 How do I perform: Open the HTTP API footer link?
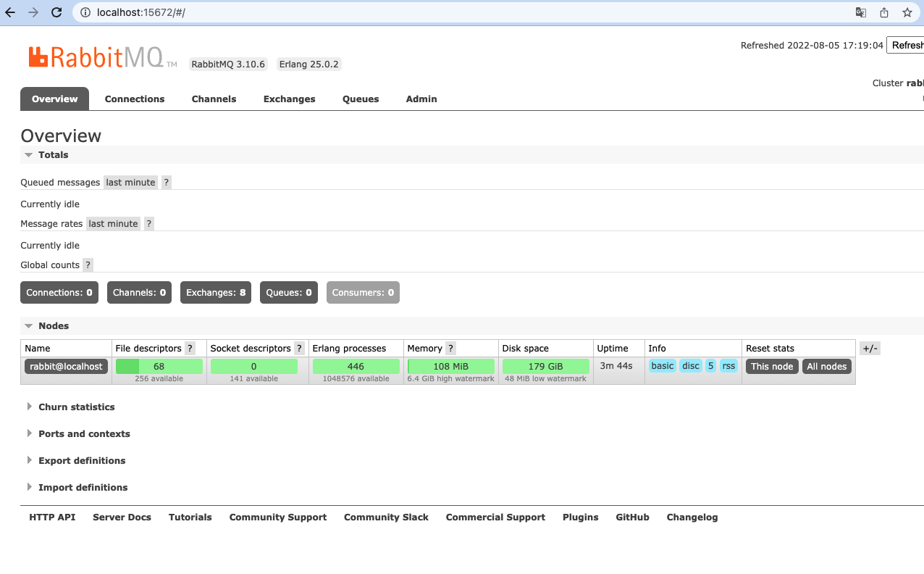coord(52,517)
